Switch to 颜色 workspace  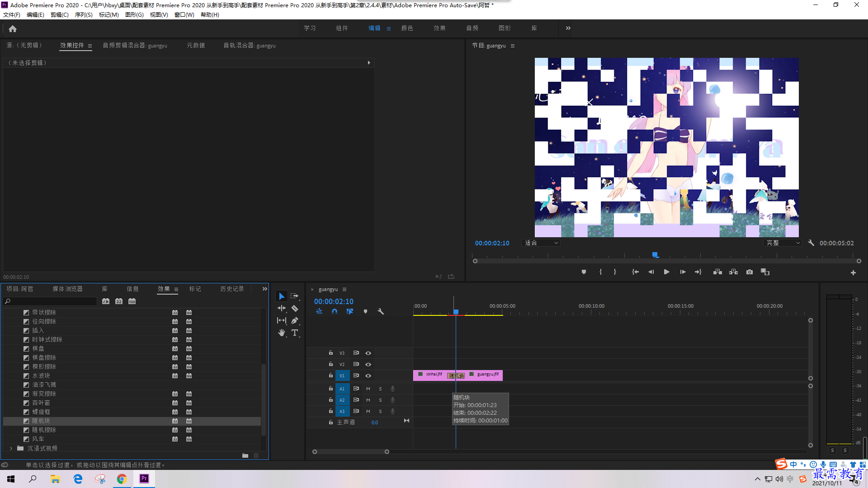[407, 28]
